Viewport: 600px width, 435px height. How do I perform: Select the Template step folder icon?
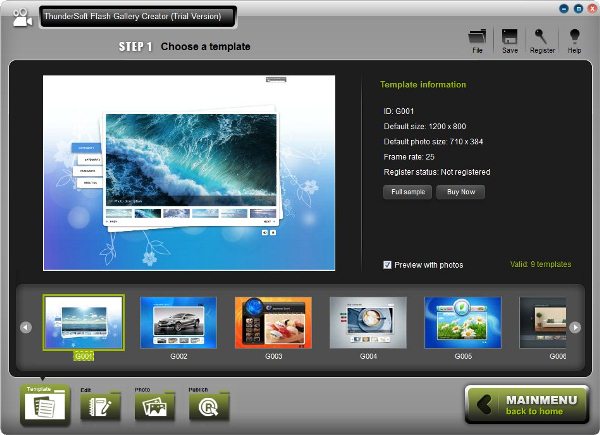[45, 406]
